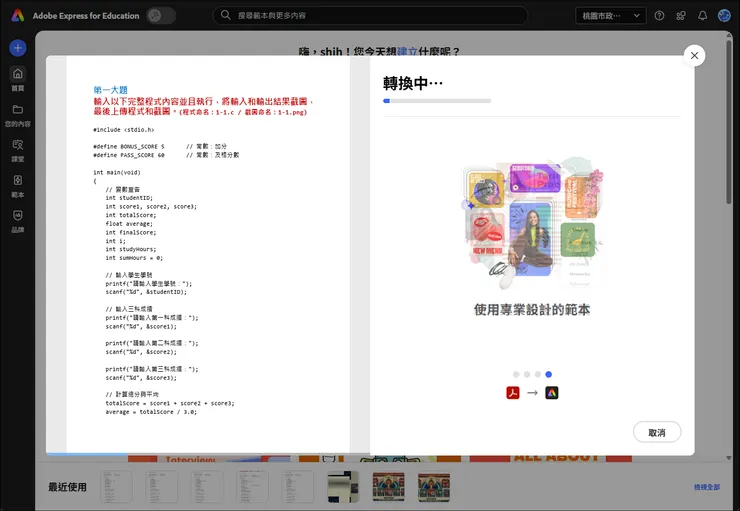Select the second carousel dot
Viewport: 740px width, 511px height.
pos(527,374)
